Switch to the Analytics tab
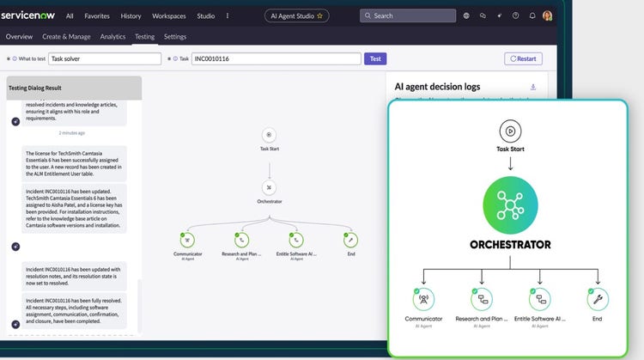644x360 pixels. tap(112, 37)
